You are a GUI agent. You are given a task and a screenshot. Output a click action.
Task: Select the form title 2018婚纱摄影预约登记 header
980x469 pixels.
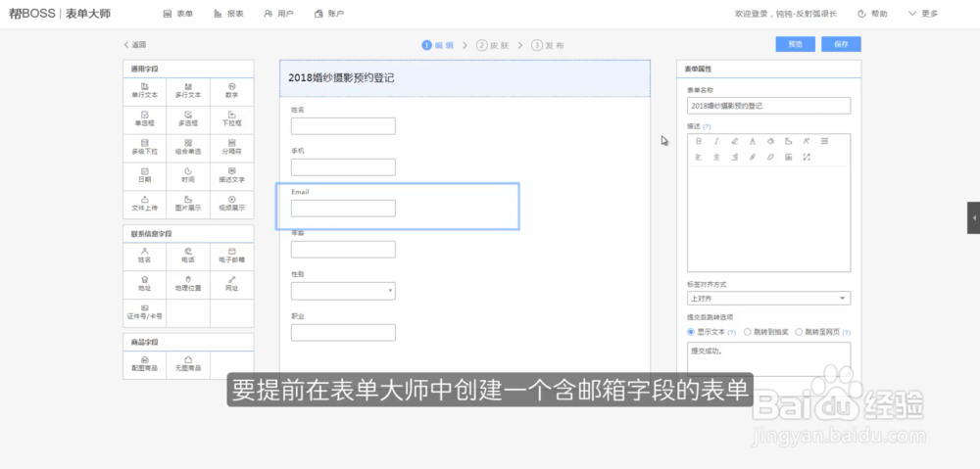point(465,78)
